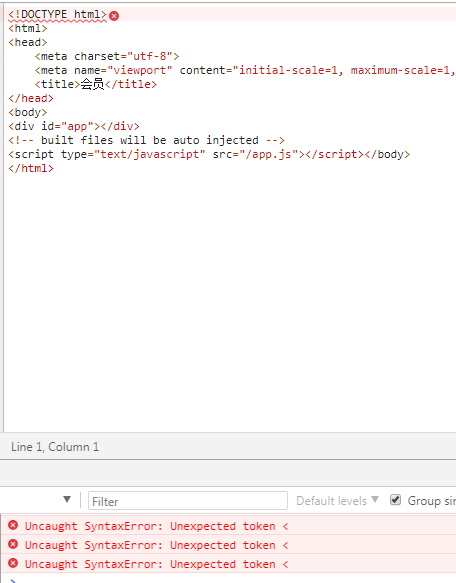Screen dimensions: 456x583
Task: Click the <title> tag line in the source
Action: tap(96, 84)
